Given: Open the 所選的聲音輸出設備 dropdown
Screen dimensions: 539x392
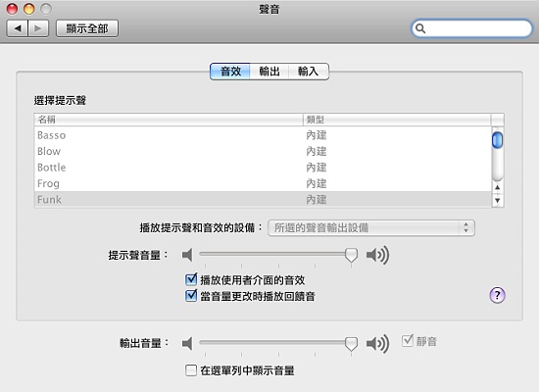Looking at the screenshot, I should [371, 227].
